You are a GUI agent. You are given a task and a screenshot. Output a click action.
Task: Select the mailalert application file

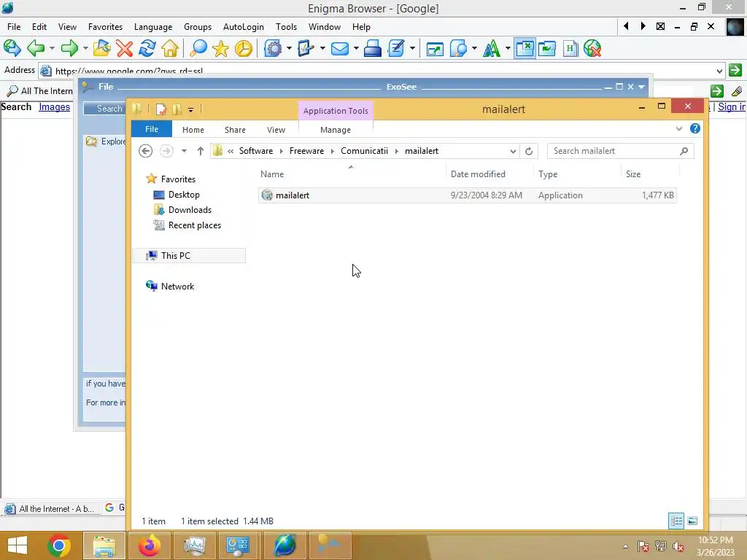[468, 195]
